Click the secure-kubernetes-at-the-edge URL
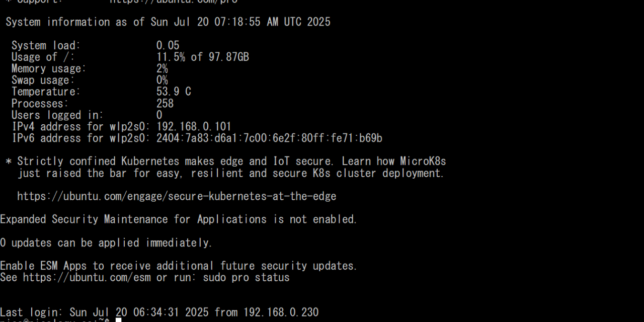Screen dimensions: 644x322 click(x=177, y=196)
